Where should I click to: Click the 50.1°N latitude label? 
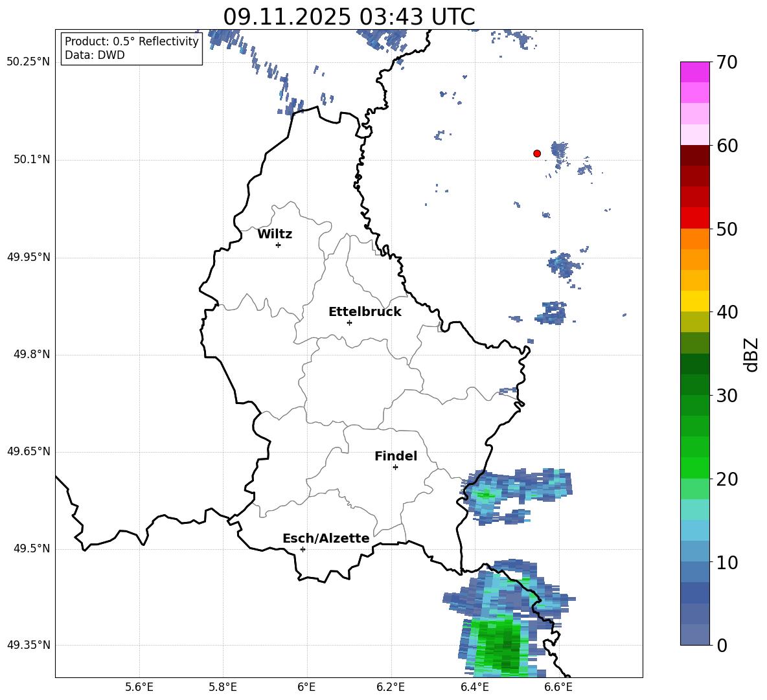click(x=32, y=160)
